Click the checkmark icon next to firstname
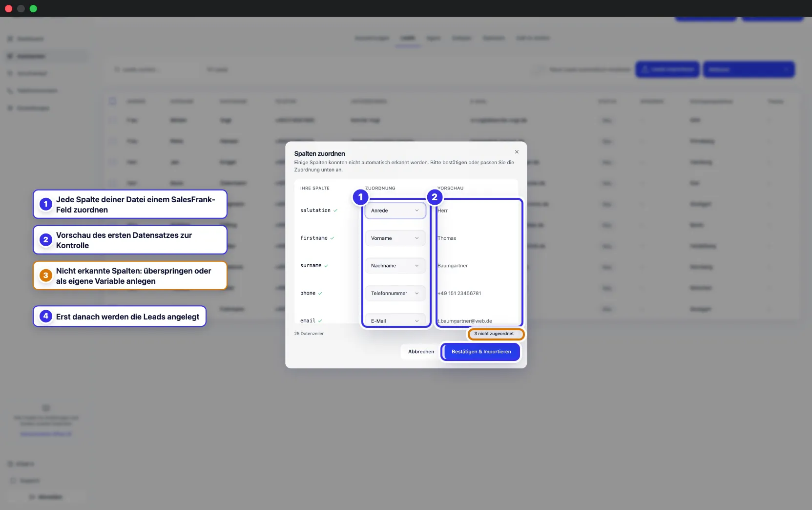The width and height of the screenshot is (812, 510). (332, 238)
